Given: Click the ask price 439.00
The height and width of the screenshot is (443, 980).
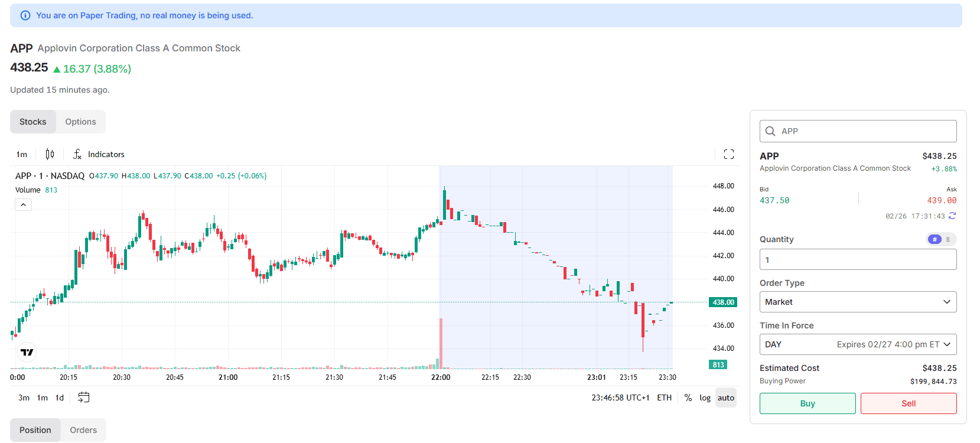Looking at the screenshot, I should [942, 201].
